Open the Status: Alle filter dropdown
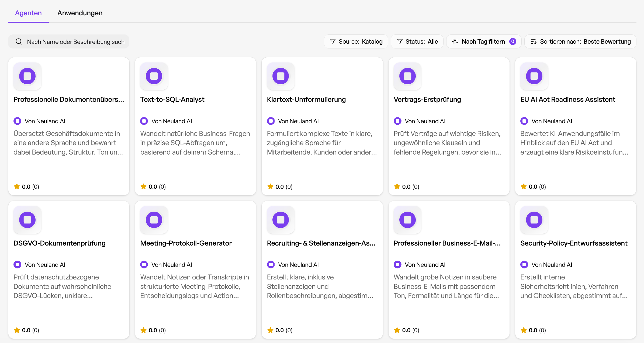 click(x=417, y=41)
